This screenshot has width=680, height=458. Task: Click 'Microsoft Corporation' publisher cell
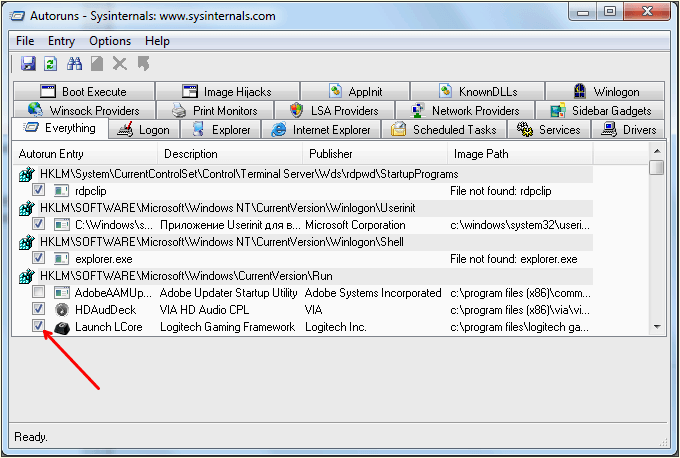pos(355,225)
